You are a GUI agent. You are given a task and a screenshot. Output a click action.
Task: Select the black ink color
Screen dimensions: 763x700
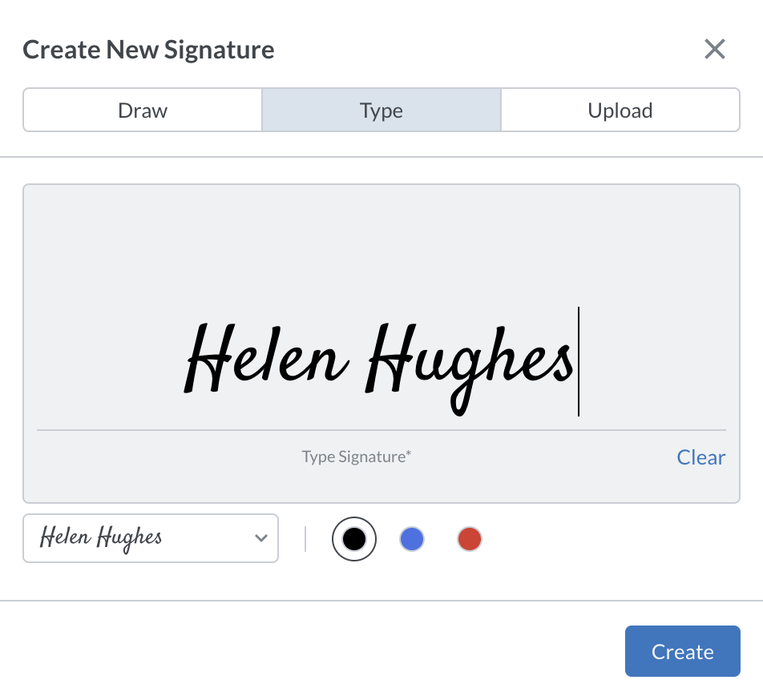[353, 539]
